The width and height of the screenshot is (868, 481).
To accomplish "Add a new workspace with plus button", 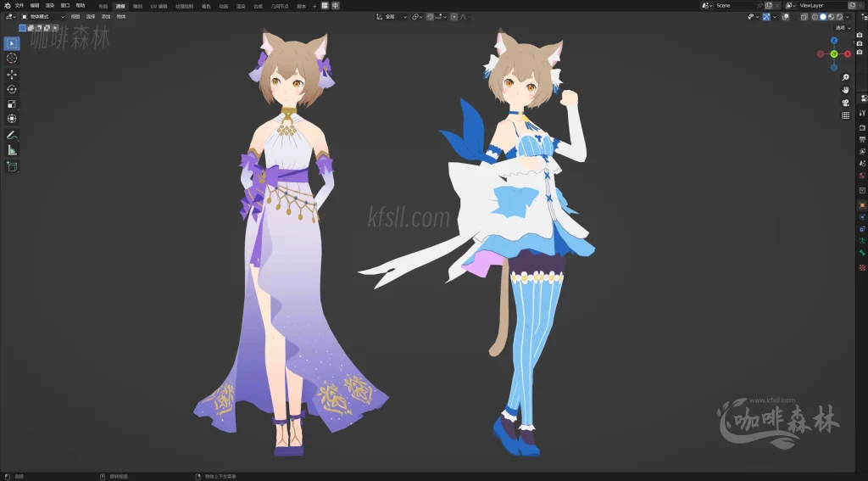I will [314, 6].
